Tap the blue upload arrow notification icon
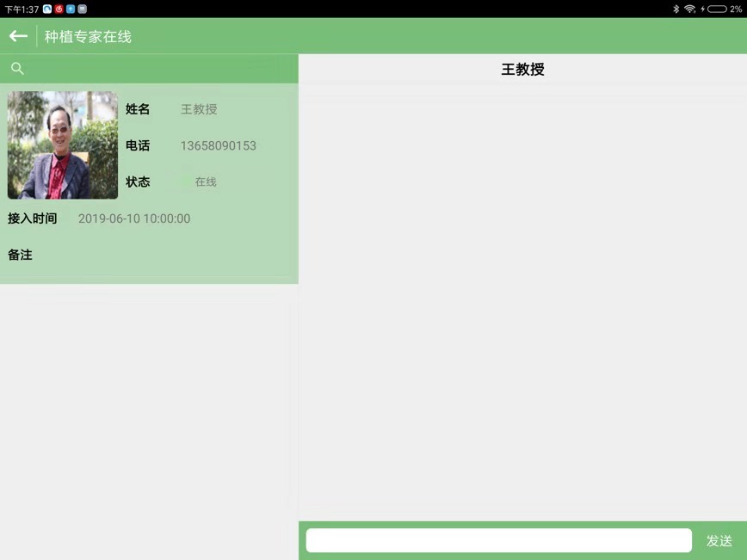This screenshot has height=560, width=747. pos(71,9)
